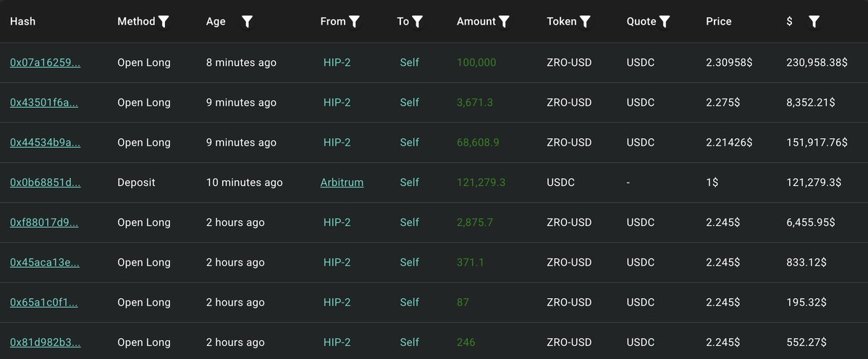The height and width of the screenshot is (359, 868).
Task: Click the Hash column header
Action: coord(22,22)
